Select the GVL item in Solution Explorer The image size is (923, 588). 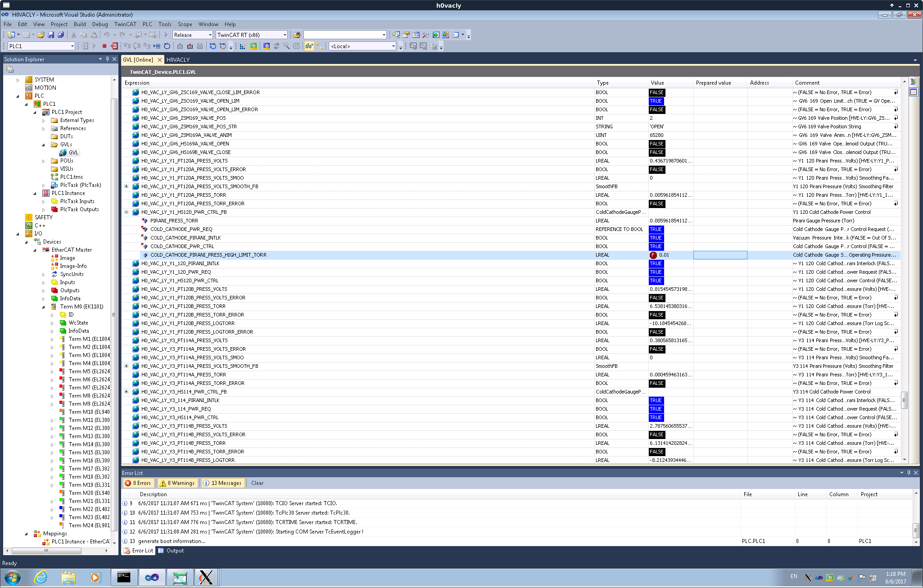[x=69, y=153]
